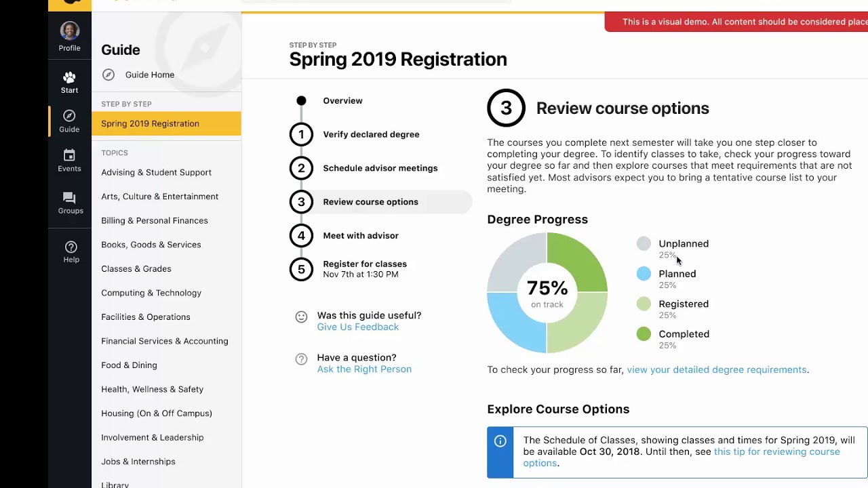The width and height of the screenshot is (868, 488).
Task: Click the Review course options heading
Action: click(x=623, y=108)
